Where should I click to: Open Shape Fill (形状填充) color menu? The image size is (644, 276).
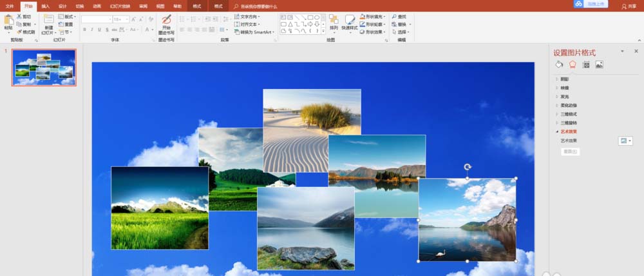pos(372,17)
